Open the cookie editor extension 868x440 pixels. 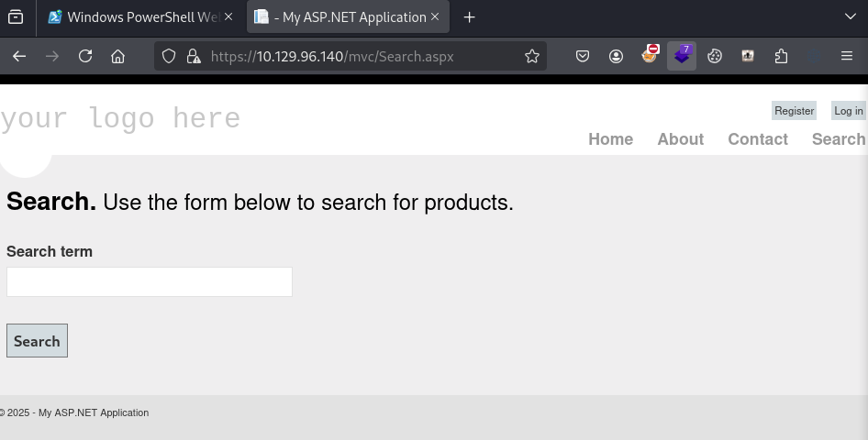coord(715,56)
